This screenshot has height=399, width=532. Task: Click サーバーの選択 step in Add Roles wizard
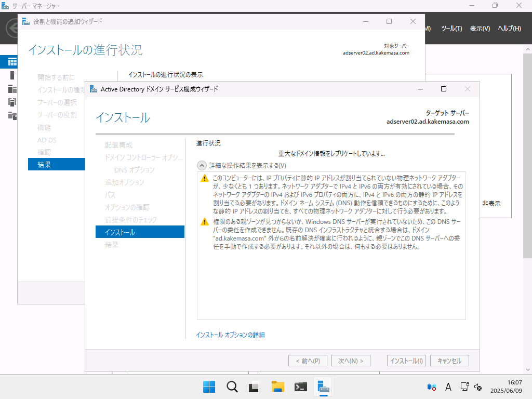[57, 102]
